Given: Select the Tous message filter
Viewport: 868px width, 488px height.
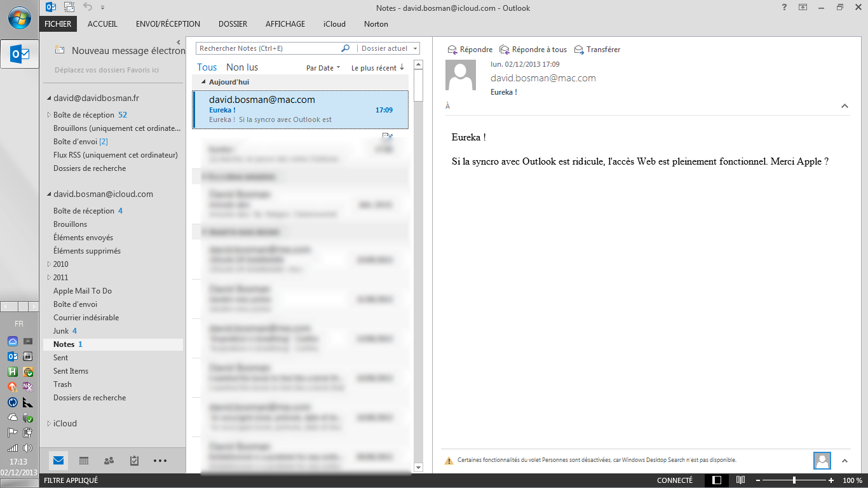Looking at the screenshot, I should coord(207,67).
